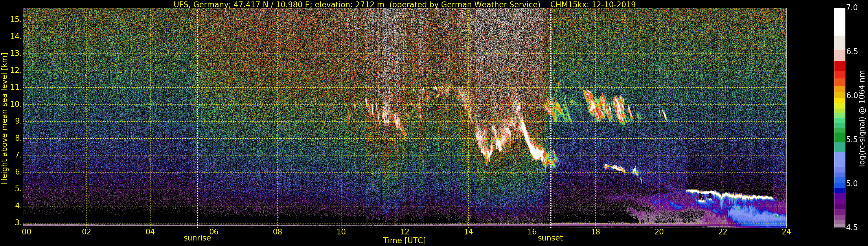Click height-axis tick label "9."
The height and width of the screenshot is (246, 868).
pyautogui.click(x=18, y=121)
